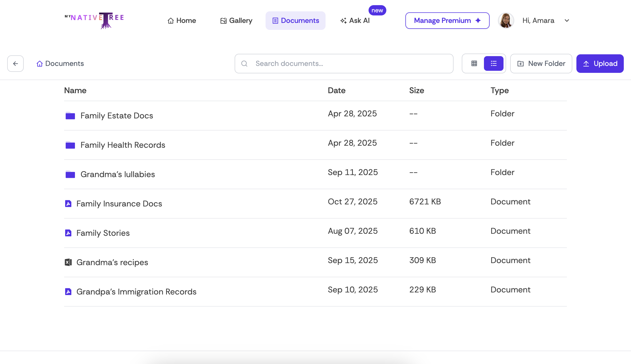631x364 pixels.
Task: Open Grandma's lullabies name
Action: 118,174
